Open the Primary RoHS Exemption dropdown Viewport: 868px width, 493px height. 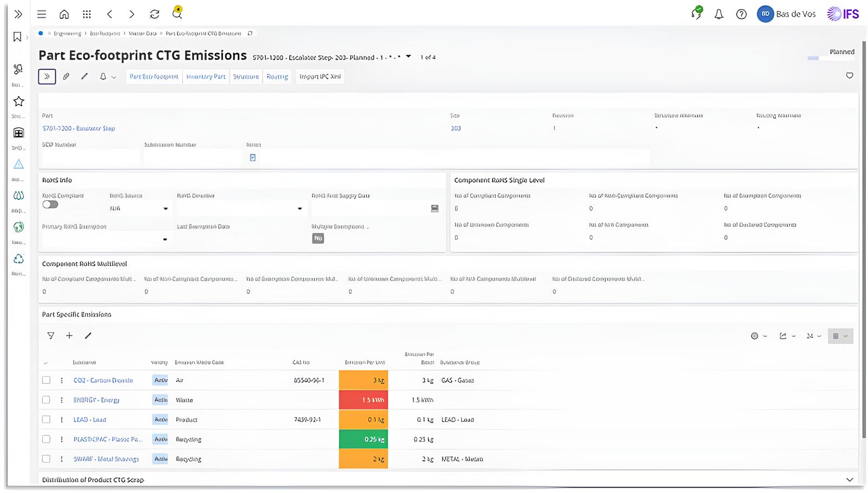[x=165, y=239]
